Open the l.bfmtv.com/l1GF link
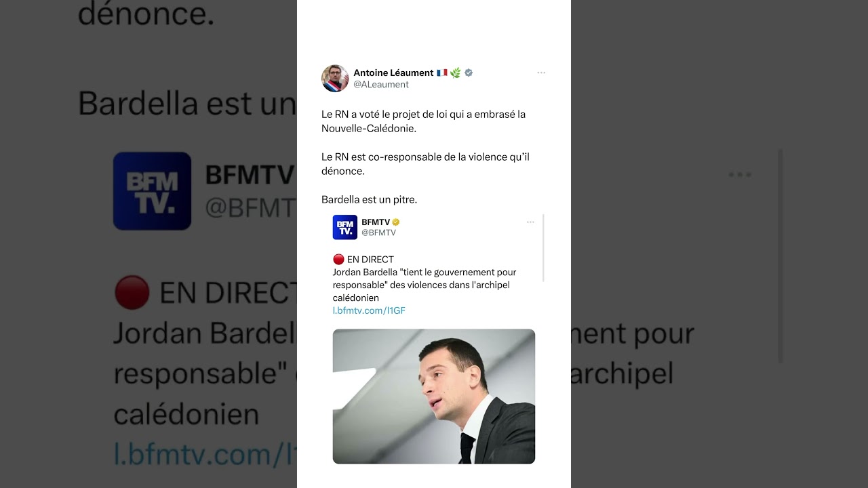The height and width of the screenshot is (488, 868). (369, 310)
